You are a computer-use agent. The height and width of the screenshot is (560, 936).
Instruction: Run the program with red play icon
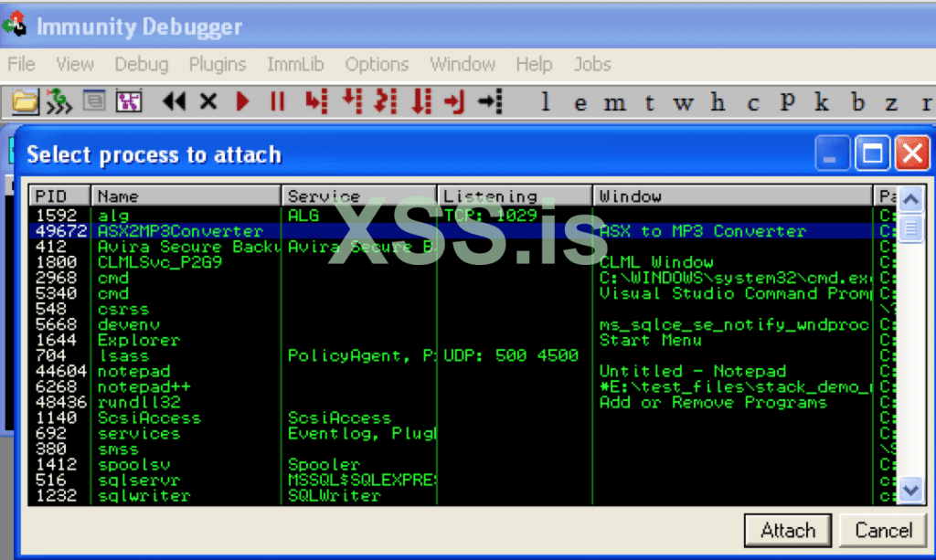click(x=242, y=102)
